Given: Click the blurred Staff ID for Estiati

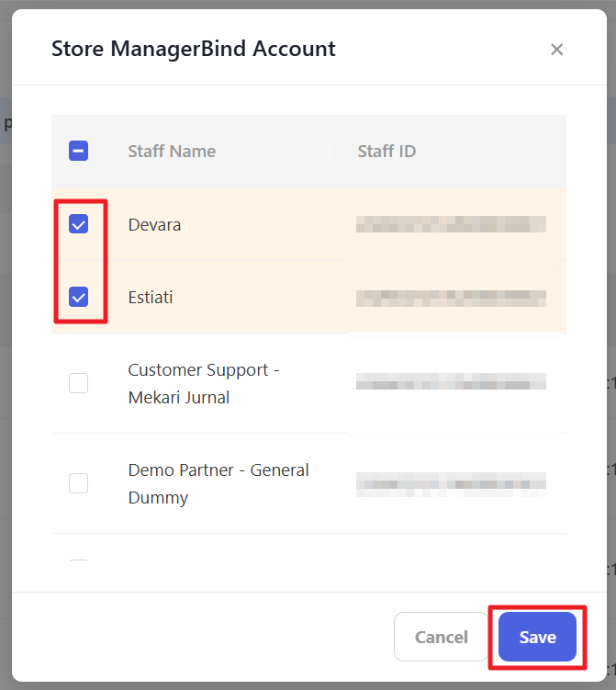Looking at the screenshot, I should point(451,298).
